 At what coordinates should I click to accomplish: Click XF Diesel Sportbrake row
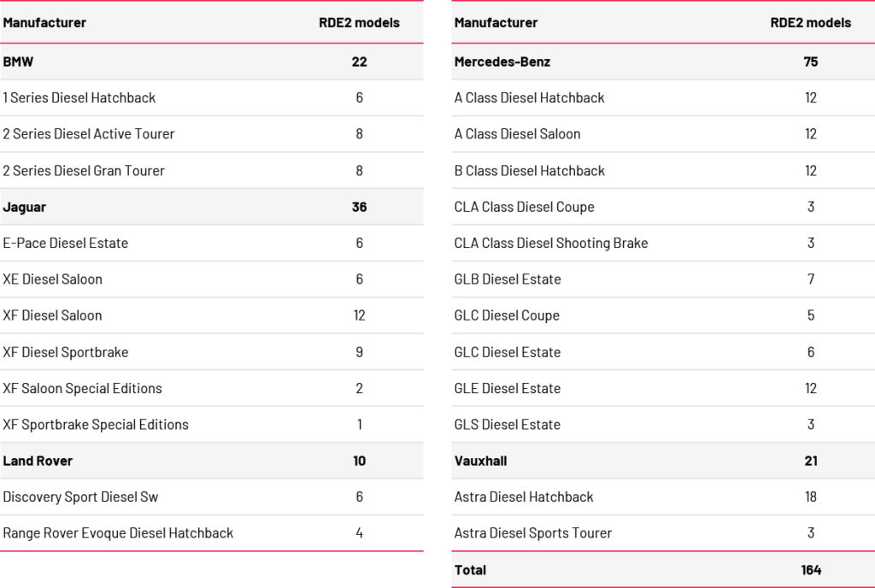(66, 351)
